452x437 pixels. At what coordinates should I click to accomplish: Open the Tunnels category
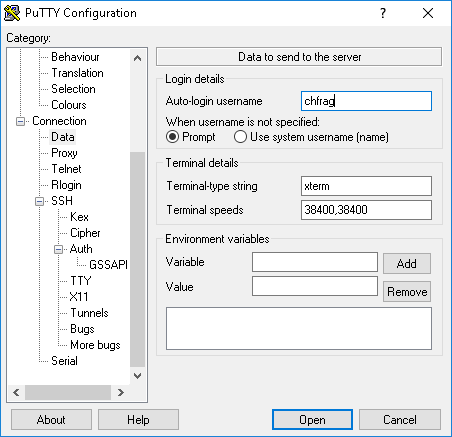[89, 313]
